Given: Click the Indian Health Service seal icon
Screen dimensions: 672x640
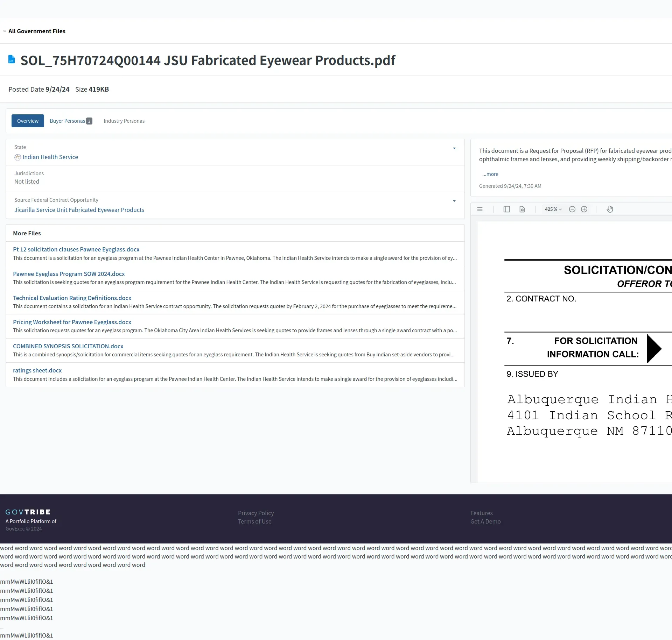Looking at the screenshot, I should point(17,157).
